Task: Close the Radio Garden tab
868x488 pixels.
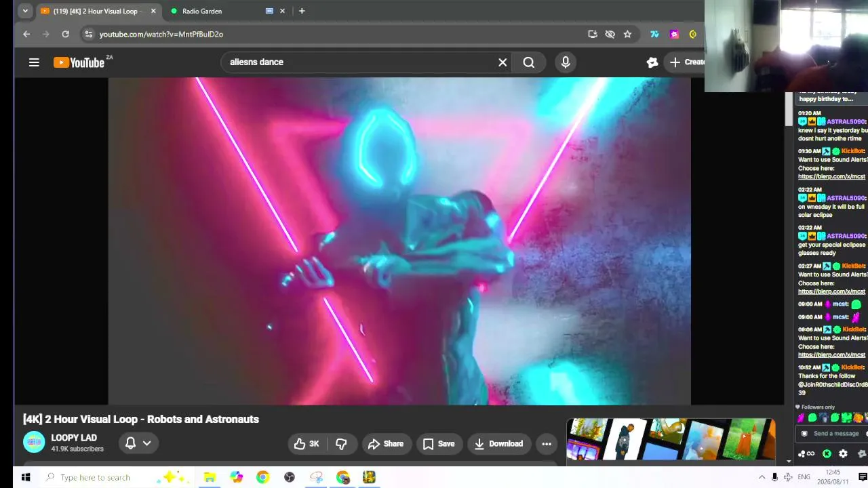Action: tap(282, 11)
